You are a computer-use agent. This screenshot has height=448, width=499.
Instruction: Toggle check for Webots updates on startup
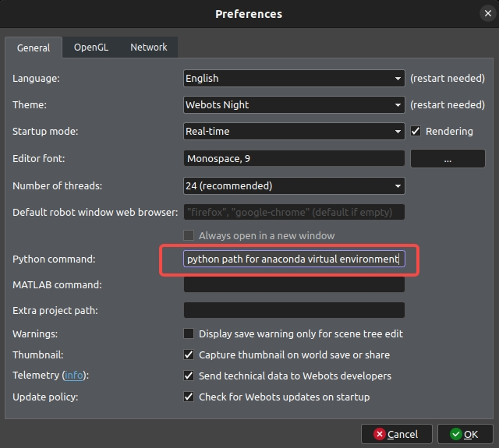pos(189,397)
